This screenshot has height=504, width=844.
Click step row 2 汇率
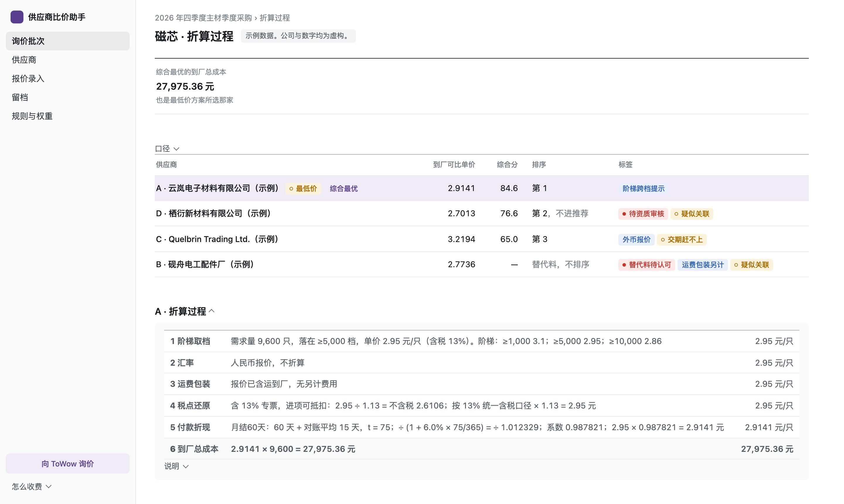tap(481, 363)
